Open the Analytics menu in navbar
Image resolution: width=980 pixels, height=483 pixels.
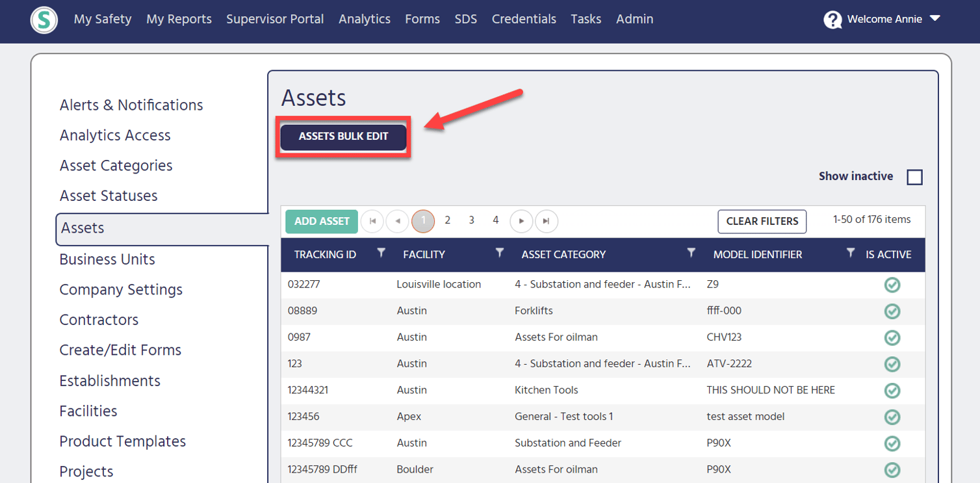click(364, 20)
